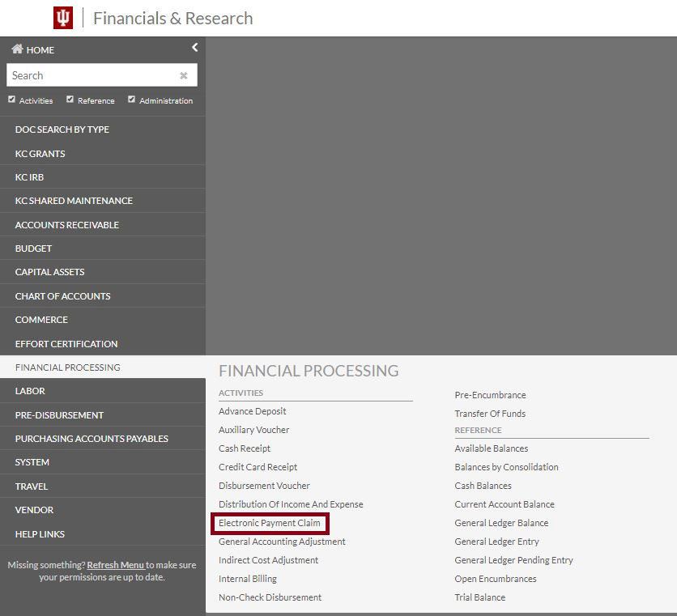Image resolution: width=677 pixels, height=616 pixels.
Task: Open the Travel menu item
Action: 32,486
